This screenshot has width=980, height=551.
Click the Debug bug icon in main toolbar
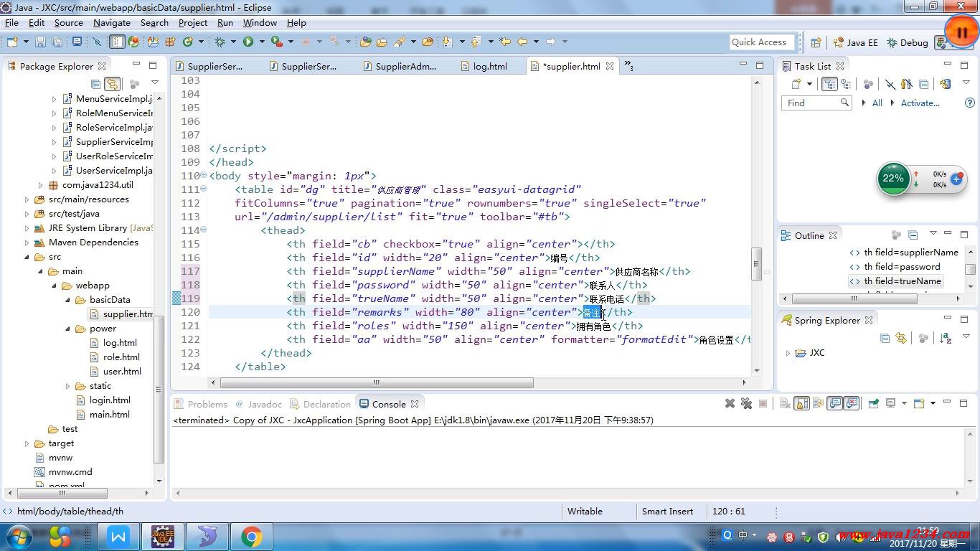[220, 42]
